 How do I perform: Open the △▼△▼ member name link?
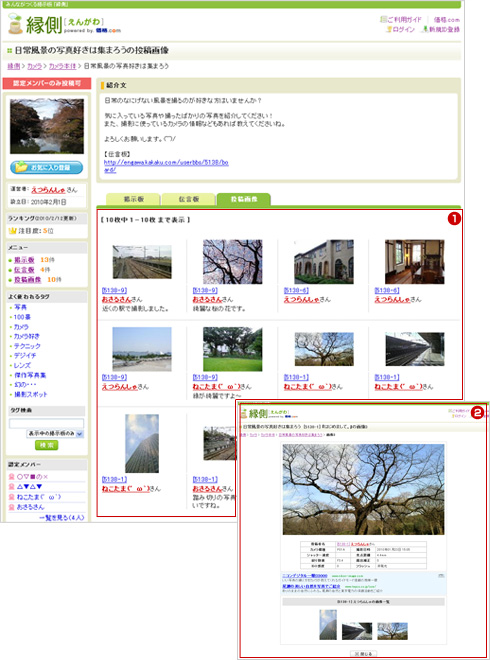[29, 487]
